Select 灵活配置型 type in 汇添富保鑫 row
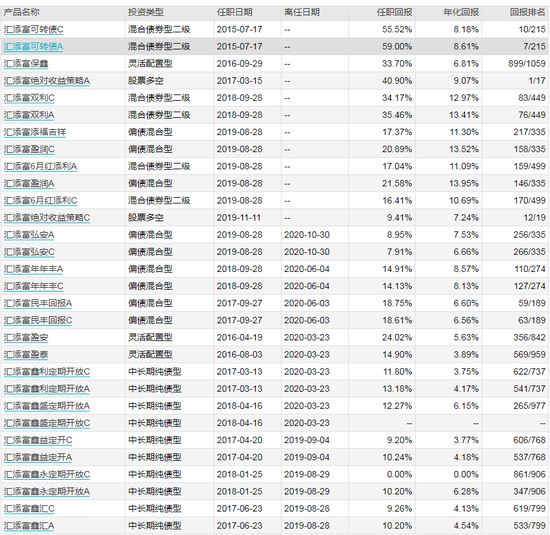 pyautogui.click(x=150, y=64)
